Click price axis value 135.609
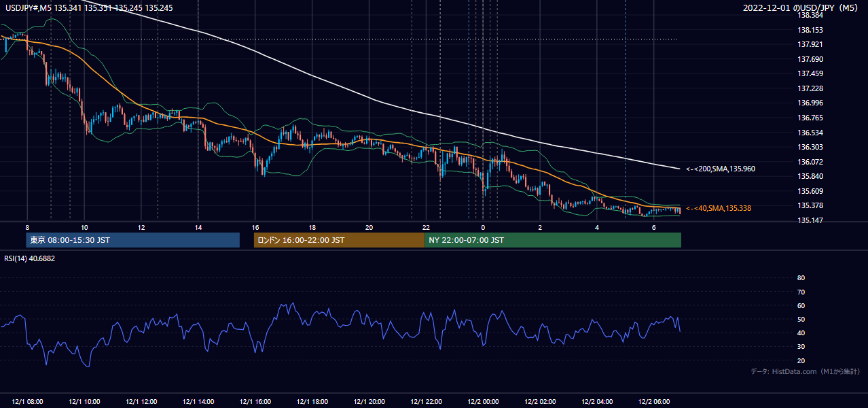 point(810,191)
